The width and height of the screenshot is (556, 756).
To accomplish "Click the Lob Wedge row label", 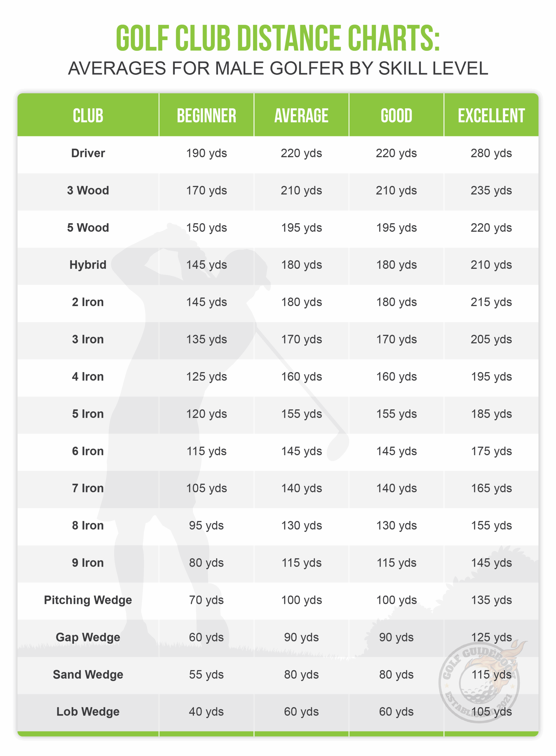I will [88, 712].
